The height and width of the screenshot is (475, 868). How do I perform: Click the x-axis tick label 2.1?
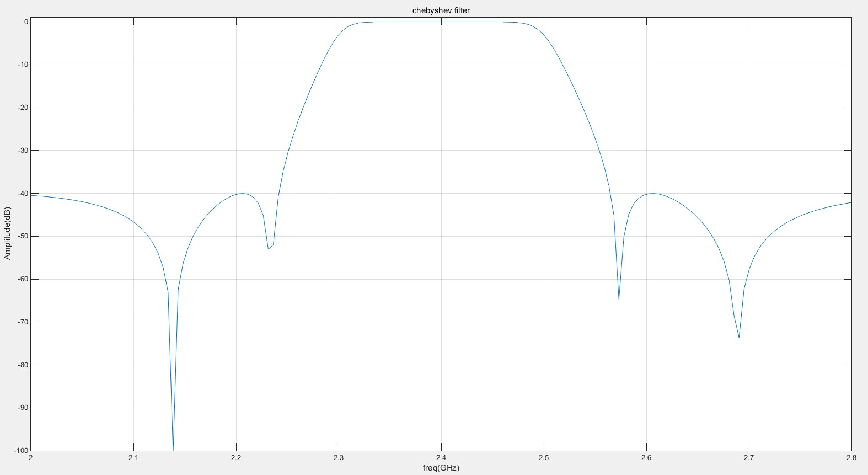pos(133,458)
